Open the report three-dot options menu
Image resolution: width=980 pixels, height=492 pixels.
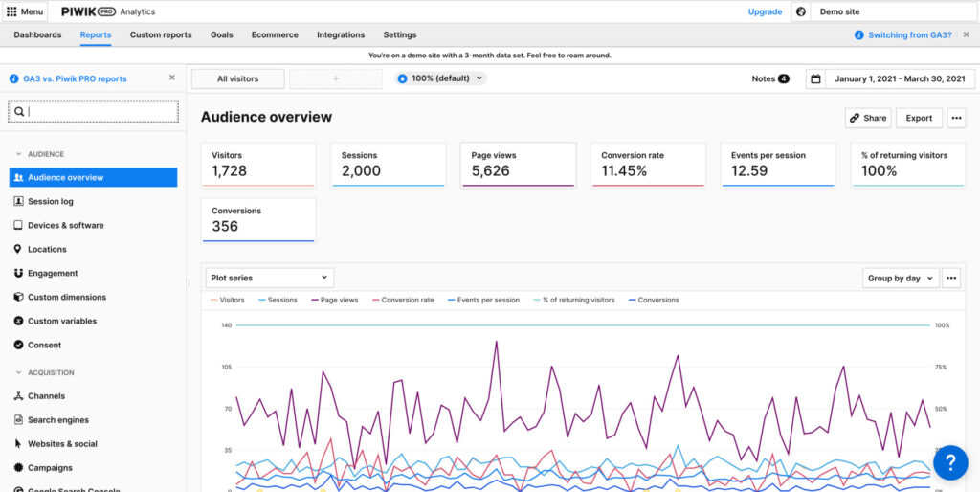tap(957, 118)
